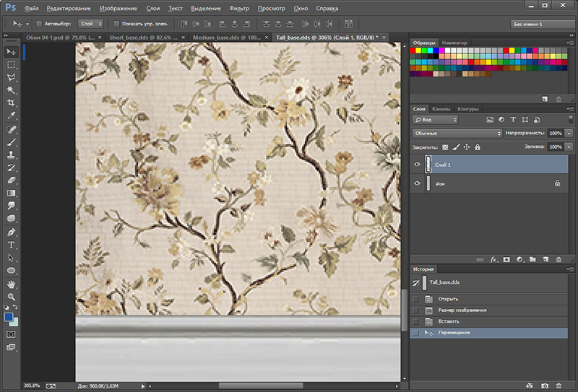Pick the Zoom magnifier tool
Screen dimensions: 578x392
12,297
